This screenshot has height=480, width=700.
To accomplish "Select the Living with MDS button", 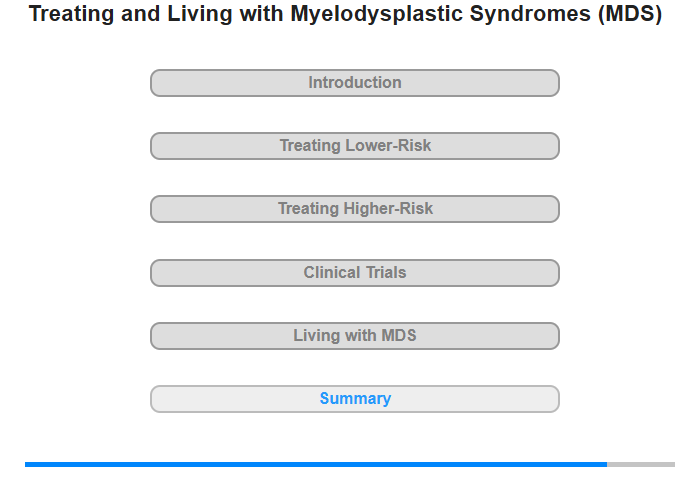I will [x=354, y=336].
